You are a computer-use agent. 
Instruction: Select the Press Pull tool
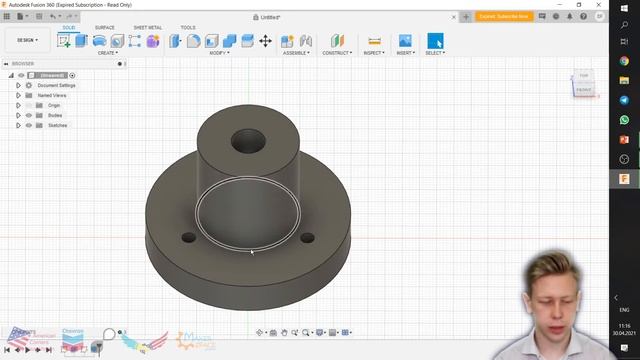tap(175, 41)
